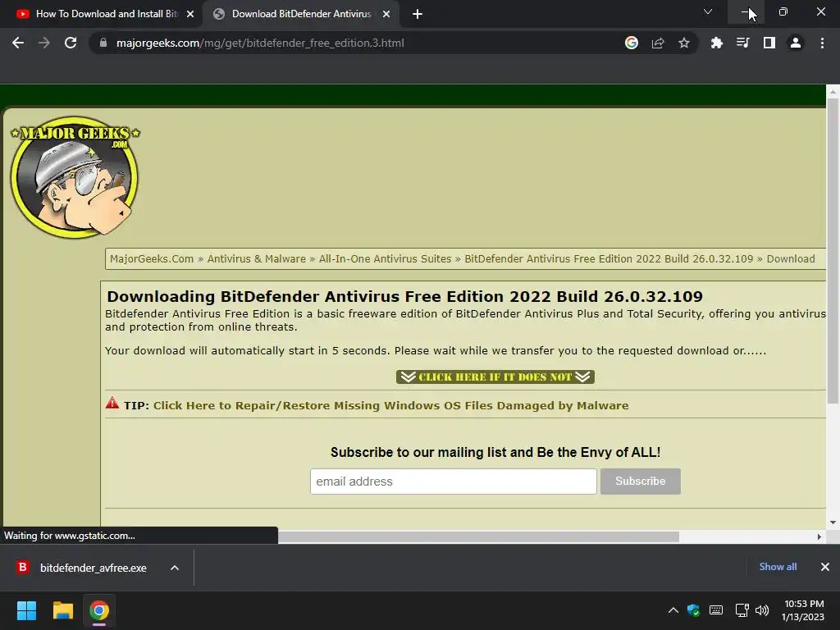The width and height of the screenshot is (840, 630).
Task: Open the tab search chevron
Action: pyautogui.click(x=708, y=11)
